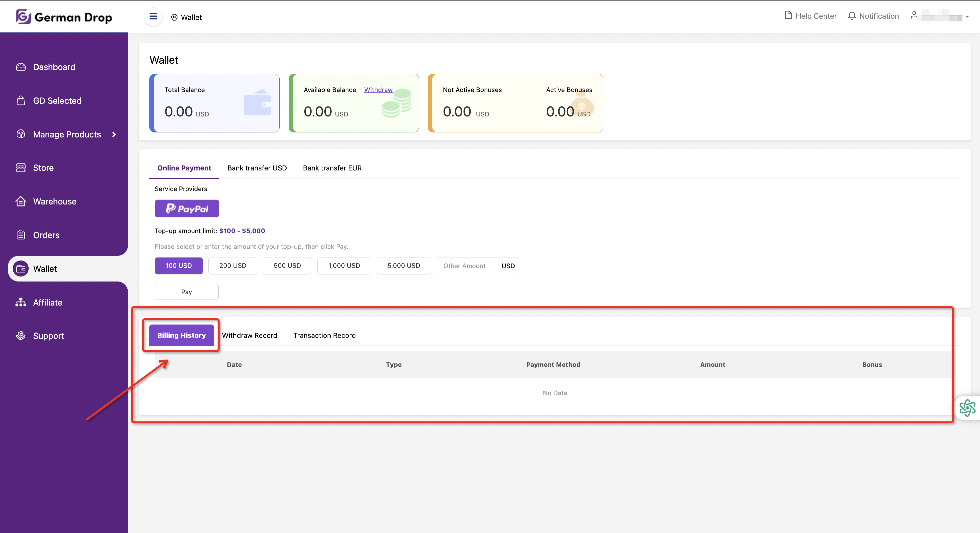Image resolution: width=980 pixels, height=533 pixels.
Task: Open the Dashboard sidebar icon
Action: coord(21,67)
